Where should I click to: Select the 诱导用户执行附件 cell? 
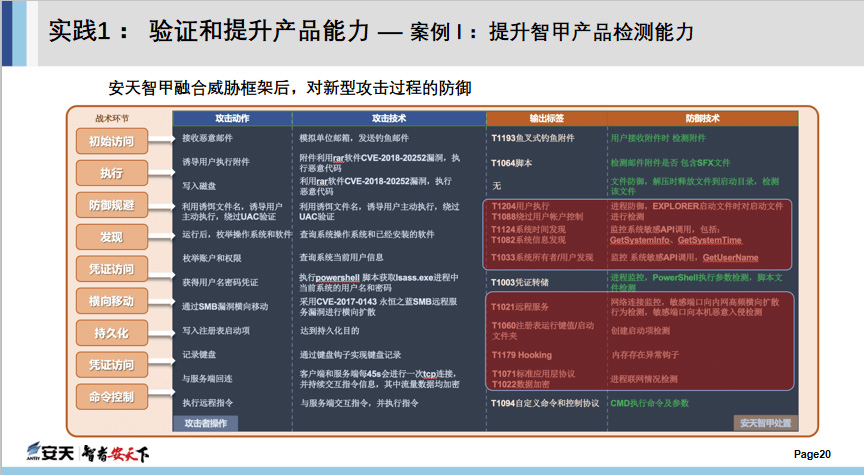click(x=215, y=162)
